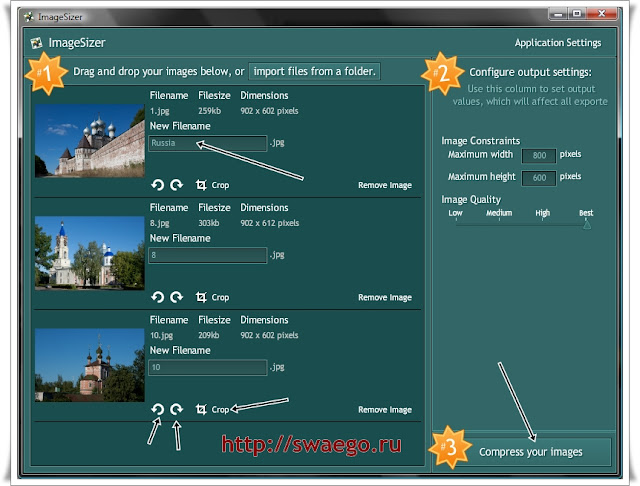
Task: Rotate 8.jpg counter-clockwise
Action: tap(158, 297)
